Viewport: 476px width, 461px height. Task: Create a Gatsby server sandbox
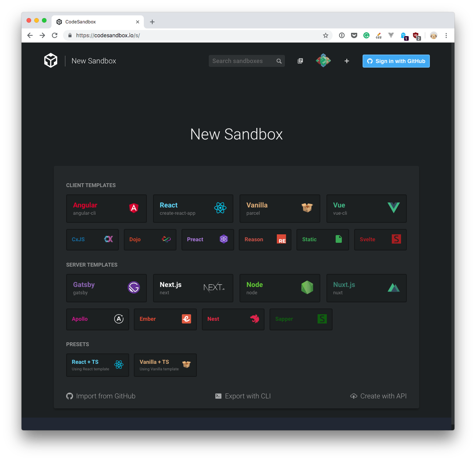tap(107, 288)
